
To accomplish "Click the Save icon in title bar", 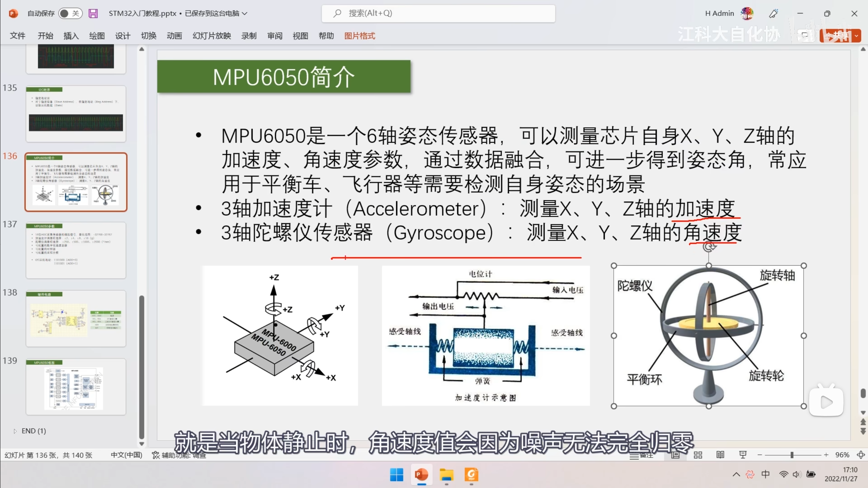I will click(93, 14).
